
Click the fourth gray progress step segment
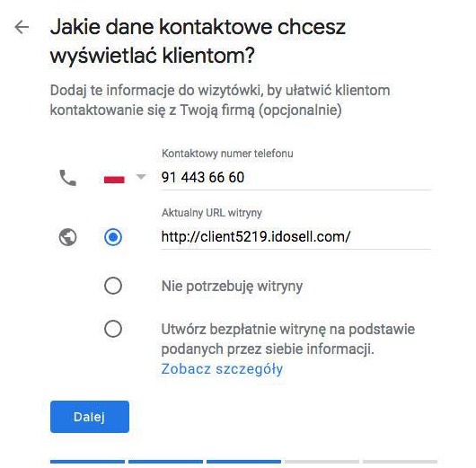pos(322,462)
